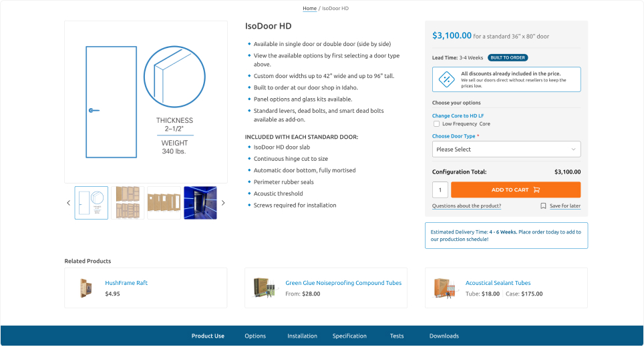Screen dimensions: 644x347
Task: Click the Save for later bookmark icon
Action: (x=543, y=206)
